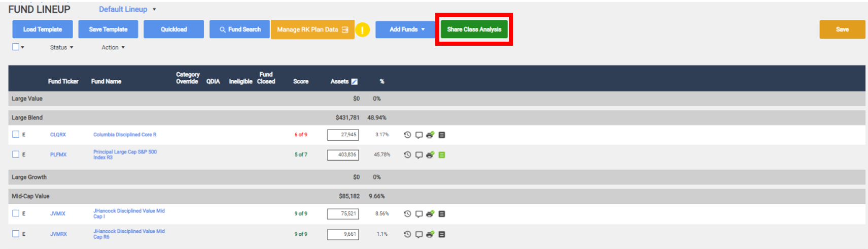
Task: Click the 9,661 assets field
Action: (x=343, y=234)
